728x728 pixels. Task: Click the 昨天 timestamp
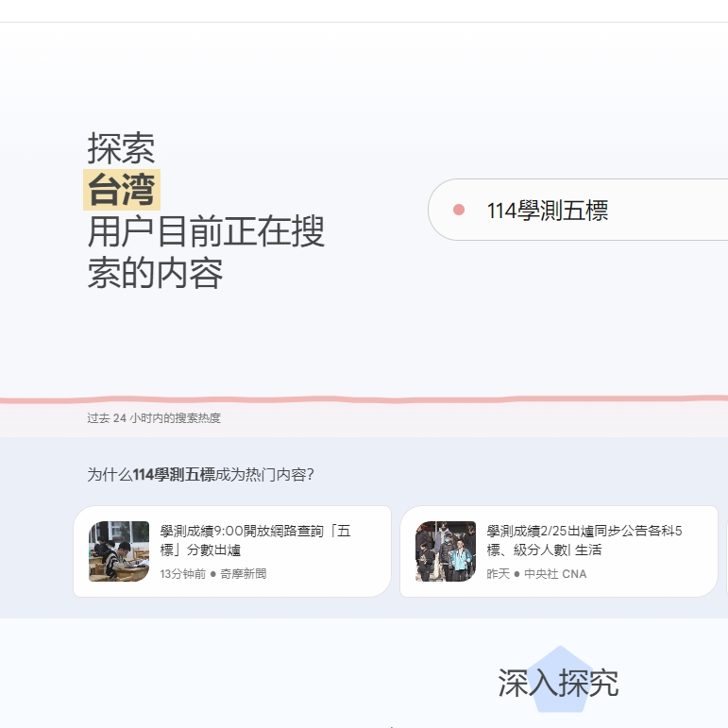(x=498, y=574)
